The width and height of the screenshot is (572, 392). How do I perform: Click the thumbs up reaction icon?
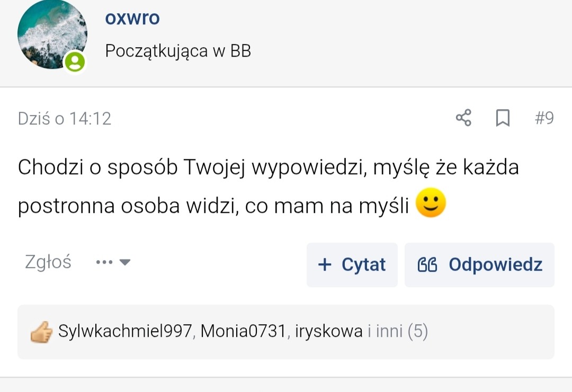point(41,332)
